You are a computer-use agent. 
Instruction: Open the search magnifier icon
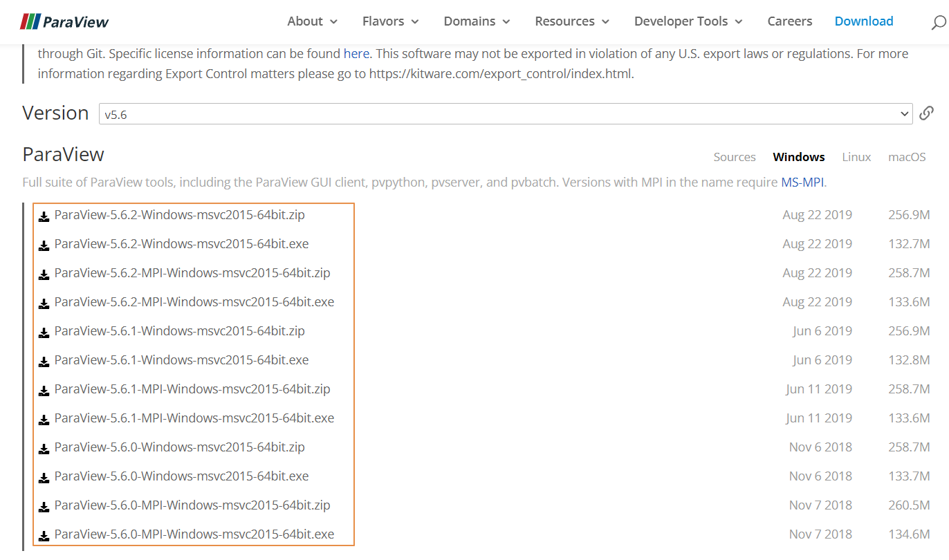(938, 23)
